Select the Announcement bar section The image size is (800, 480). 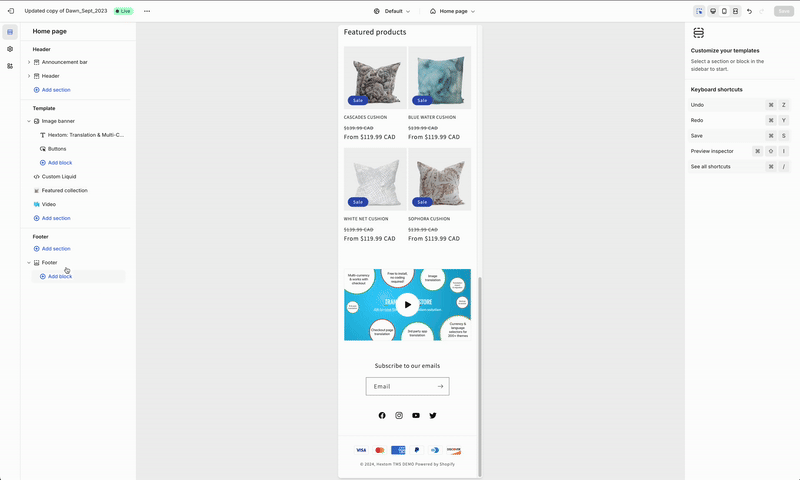(64, 62)
